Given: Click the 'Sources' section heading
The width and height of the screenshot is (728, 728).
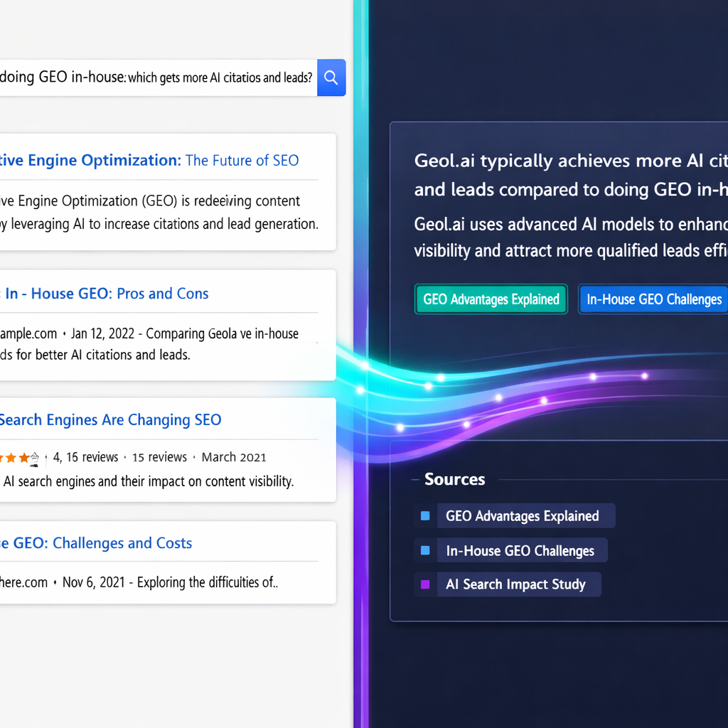Looking at the screenshot, I should [454, 479].
